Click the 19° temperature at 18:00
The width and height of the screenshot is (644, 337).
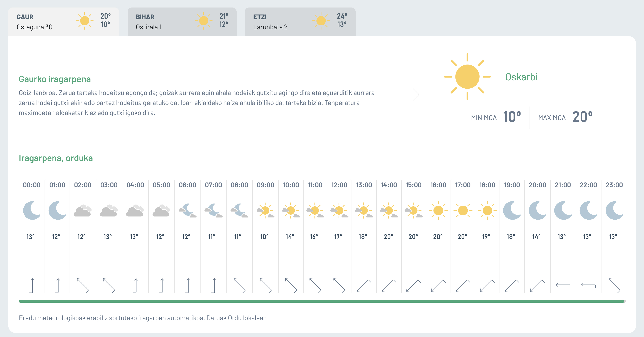point(486,237)
